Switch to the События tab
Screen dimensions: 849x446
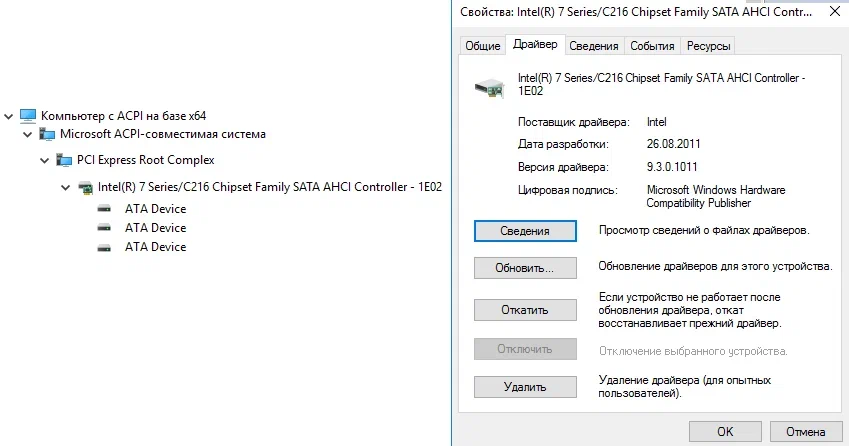pos(652,46)
